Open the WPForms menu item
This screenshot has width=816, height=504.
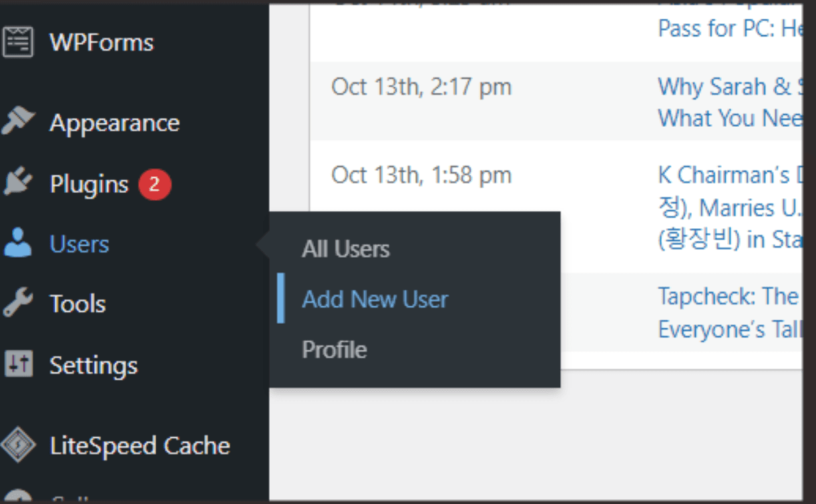point(101,41)
